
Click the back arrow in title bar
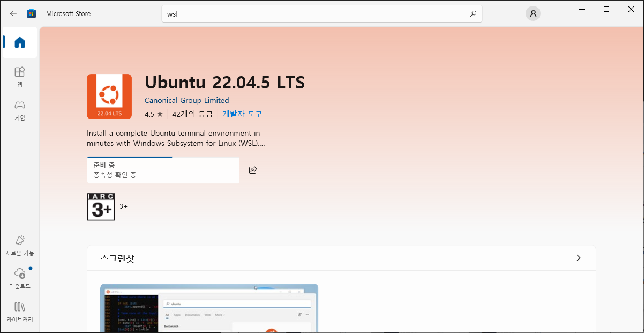13,14
